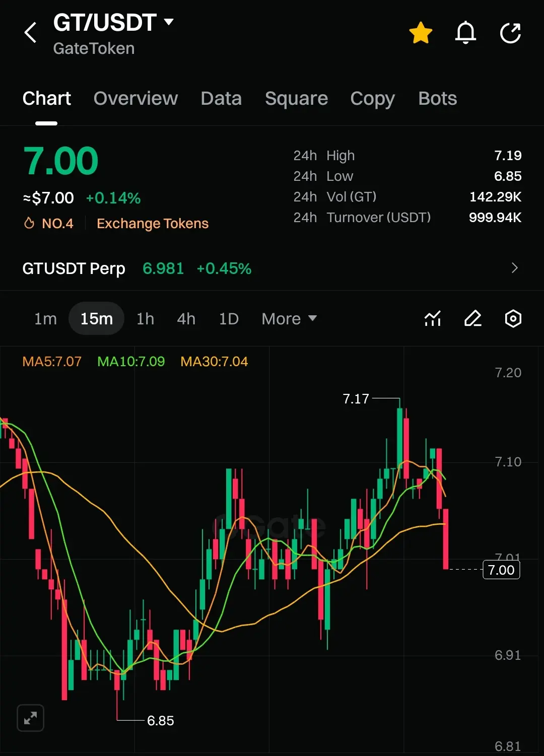Select the 1D timeframe
Image resolution: width=544 pixels, height=756 pixels.
pyautogui.click(x=229, y=319)
